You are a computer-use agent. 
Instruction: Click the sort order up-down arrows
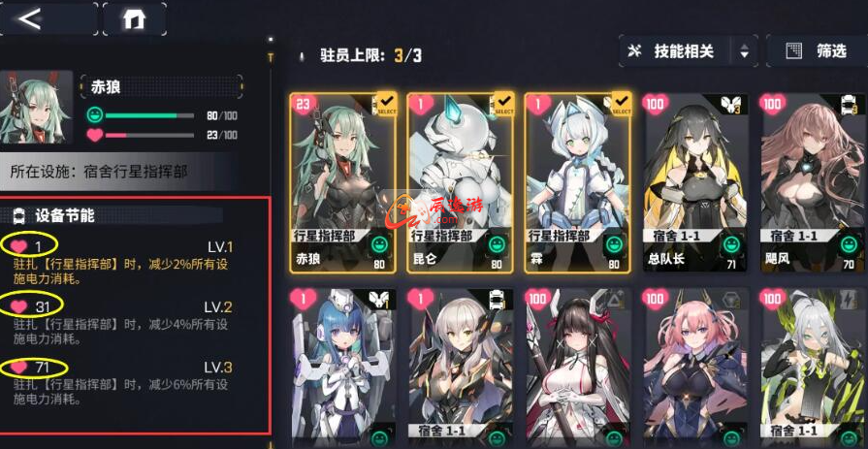[744, 52]
